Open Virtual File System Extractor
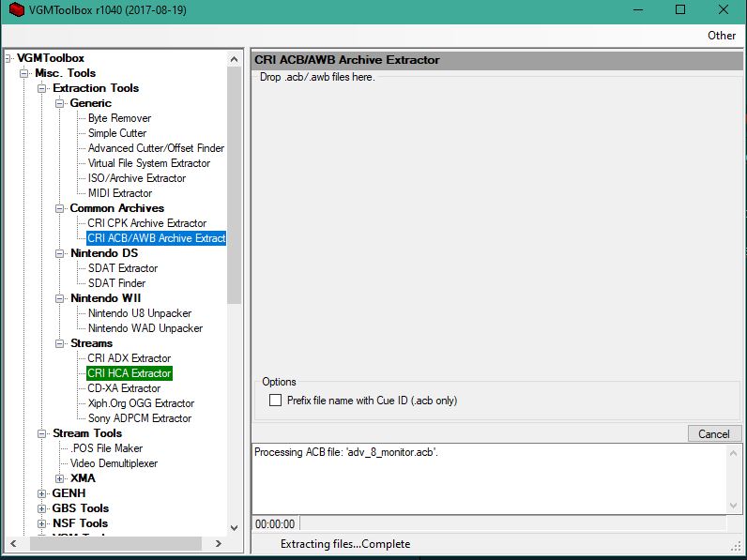Screen dimensions: 747x560 point(149,163)
